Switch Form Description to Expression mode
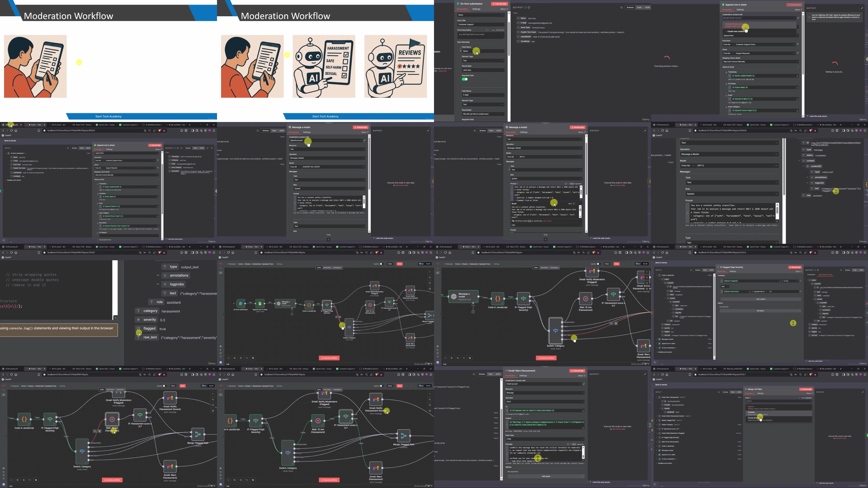This screenshot has height=488, width=868. [500, 30]
